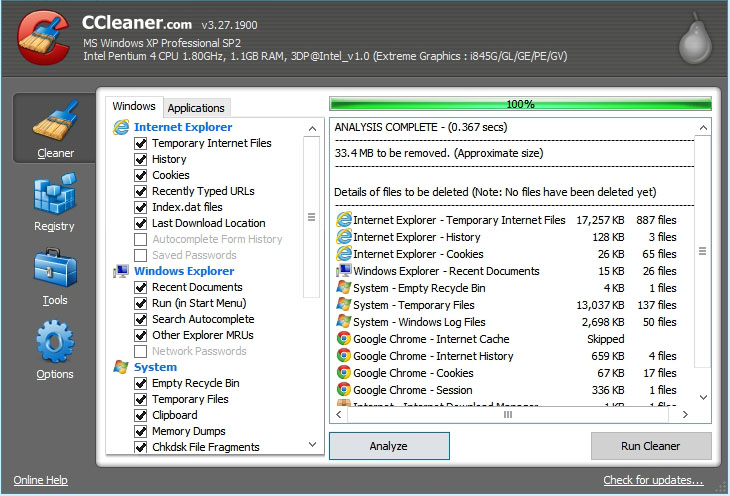Click results horizontal scrollbar thumb
730x496 pixels.
click(x=508, y=414)
